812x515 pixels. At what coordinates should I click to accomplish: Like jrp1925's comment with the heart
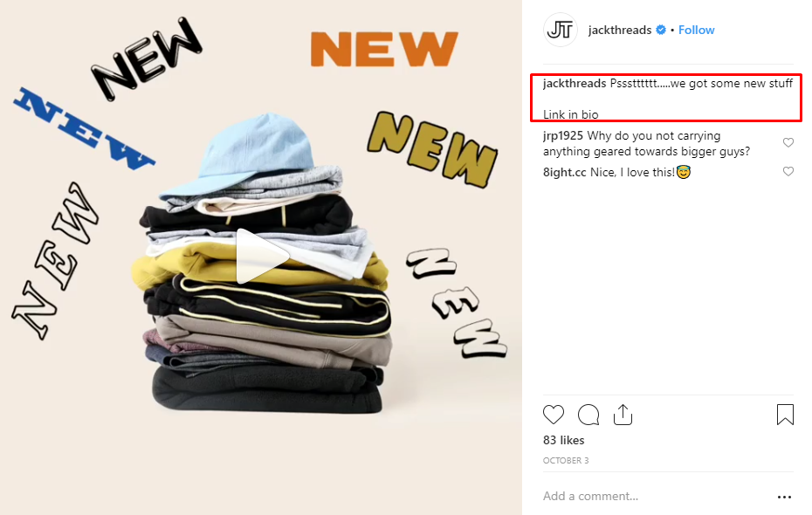[x=788, y=142]
